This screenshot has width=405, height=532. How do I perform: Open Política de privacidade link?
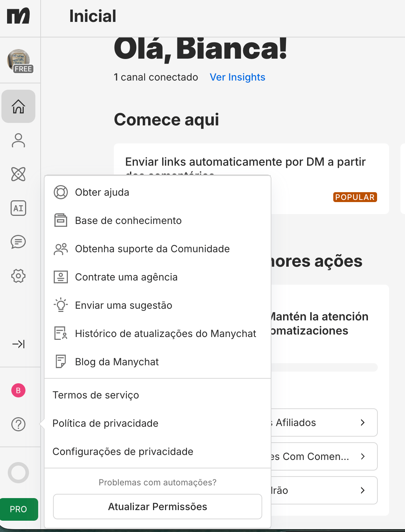[x=105, y=423]
